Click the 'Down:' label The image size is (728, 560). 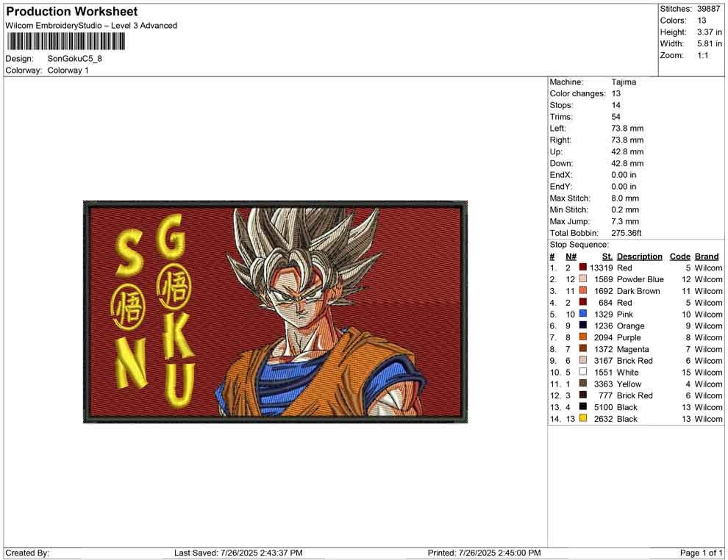point(561,163)
